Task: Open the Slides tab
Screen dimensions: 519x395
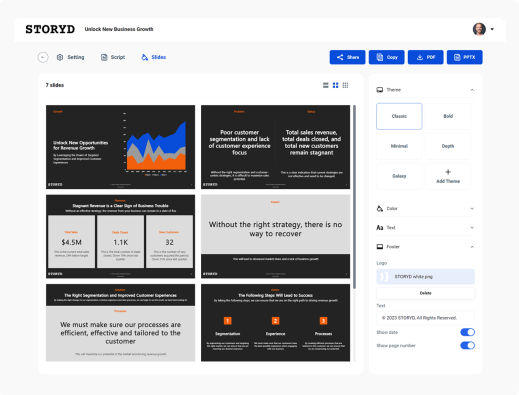Action: pos(154,57)
